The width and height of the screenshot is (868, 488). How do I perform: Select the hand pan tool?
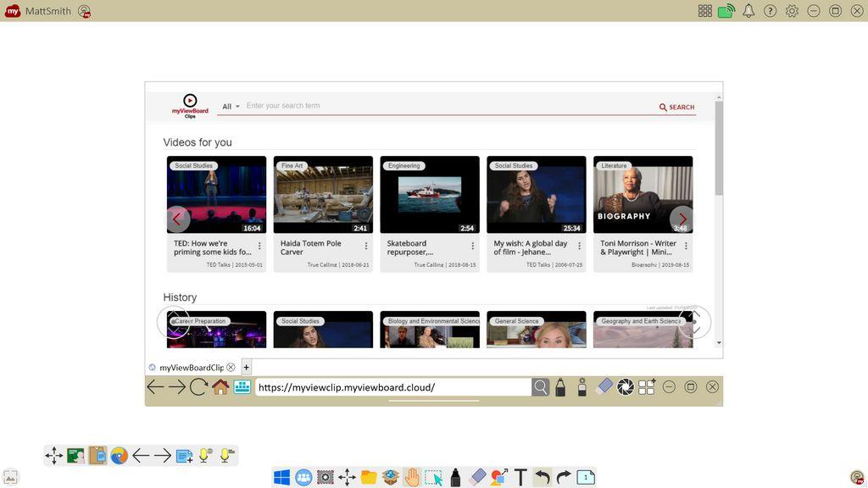click(x=412, y=477)
